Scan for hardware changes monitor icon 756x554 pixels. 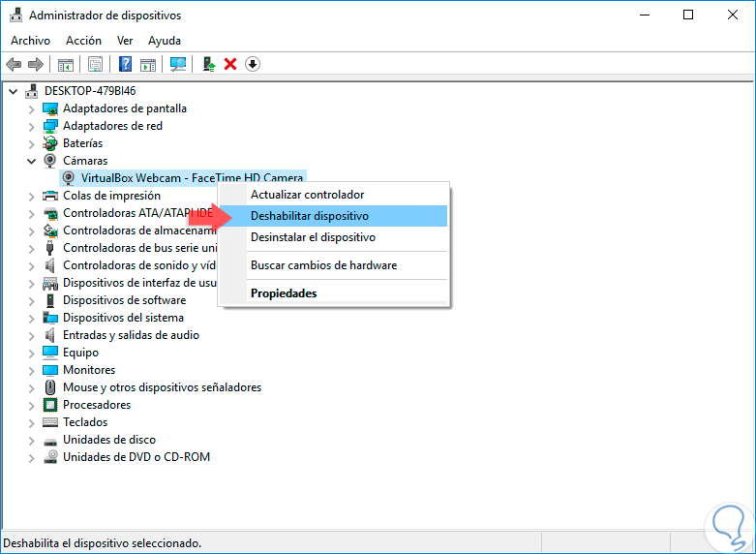[178, 64]
